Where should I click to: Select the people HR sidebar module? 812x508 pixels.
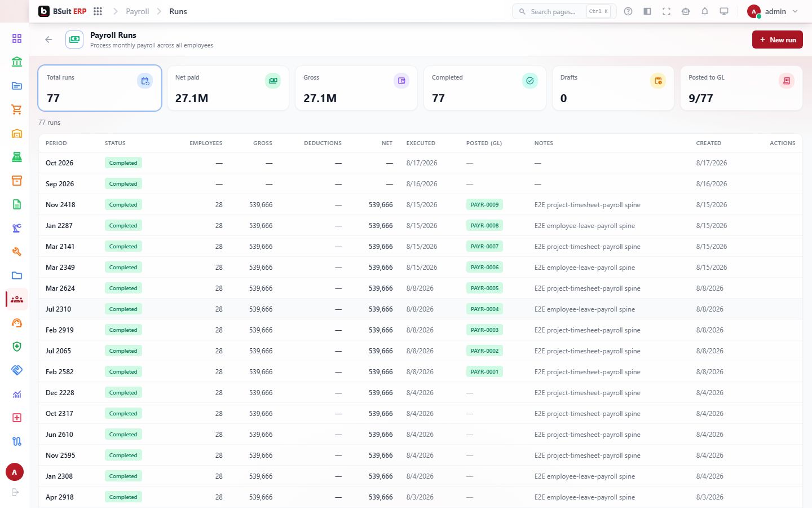[17, 299]
